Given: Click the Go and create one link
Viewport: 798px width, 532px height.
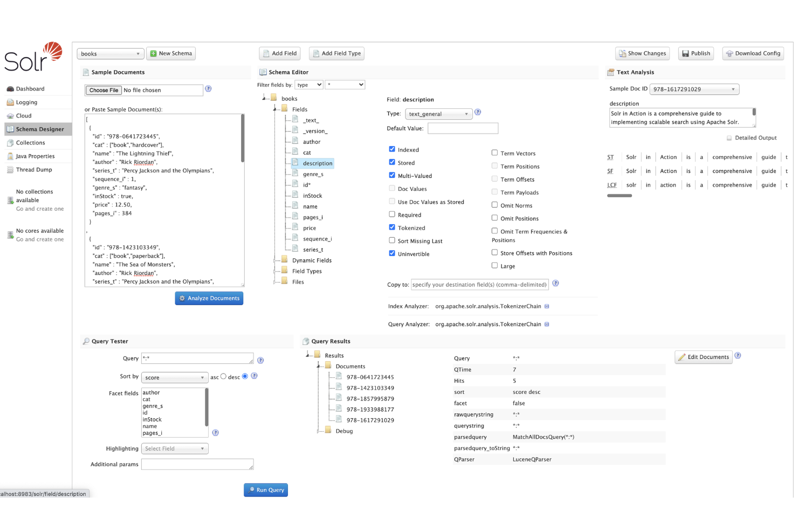Looking at the screenshot, I should pyautogui.click(x=40, y=209).
